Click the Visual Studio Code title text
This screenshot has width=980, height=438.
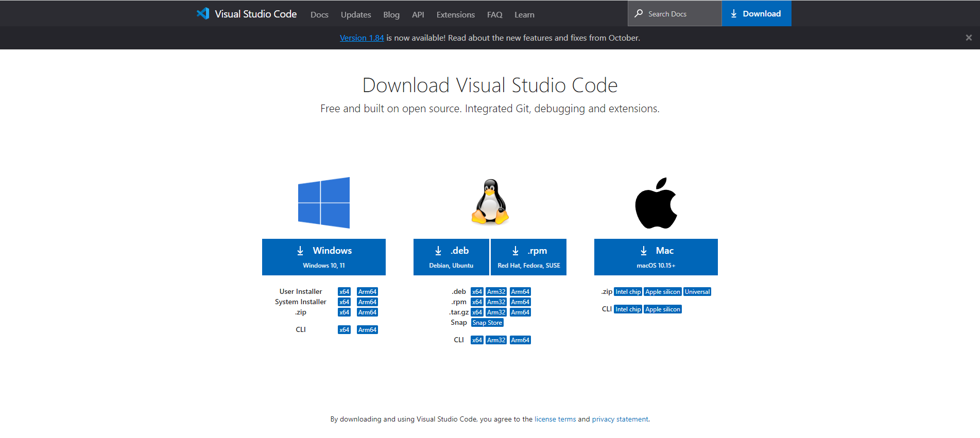click(x=255, y=14)
